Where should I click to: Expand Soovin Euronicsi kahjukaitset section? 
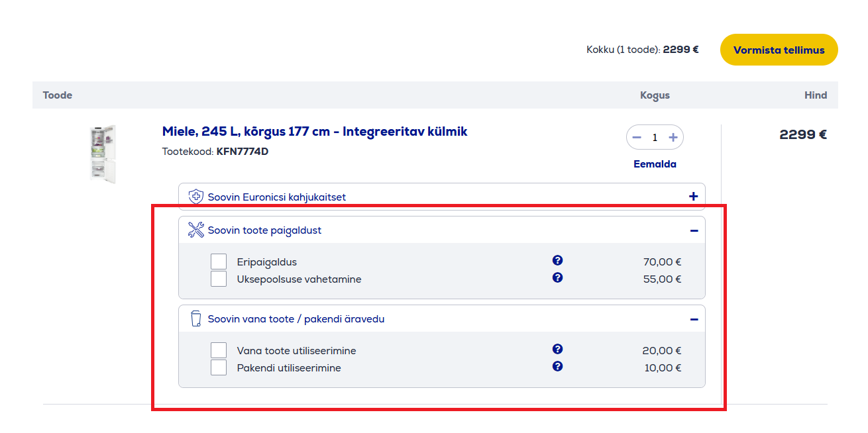[694, 197]
